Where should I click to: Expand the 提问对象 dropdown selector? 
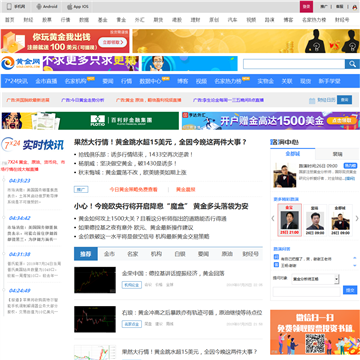click(315, 279)
